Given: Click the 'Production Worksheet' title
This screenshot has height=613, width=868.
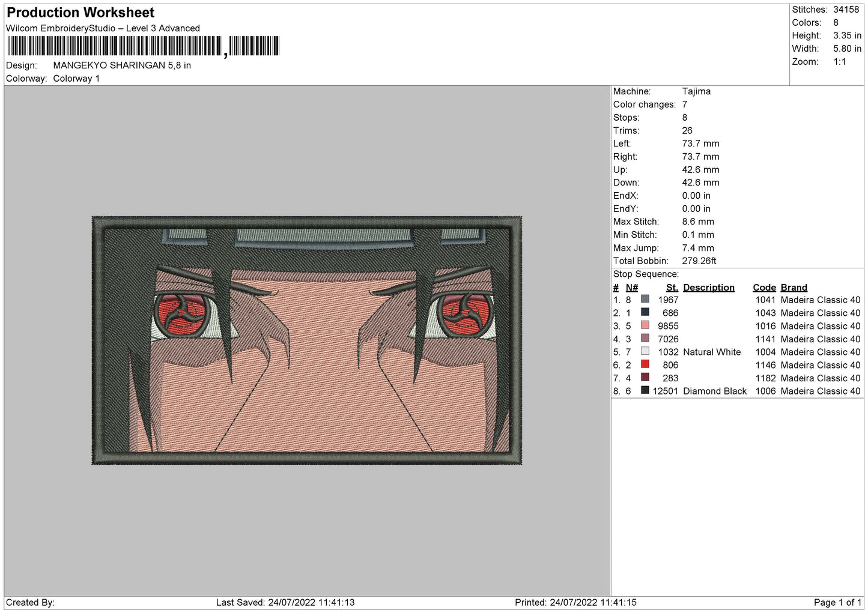Looking at the screenshot, I should click(80, 13).
